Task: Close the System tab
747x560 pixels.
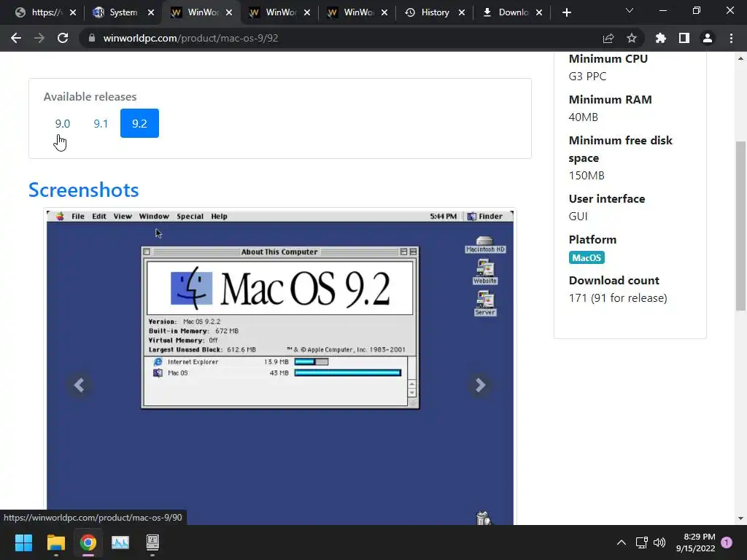Action: click(151, 12)
